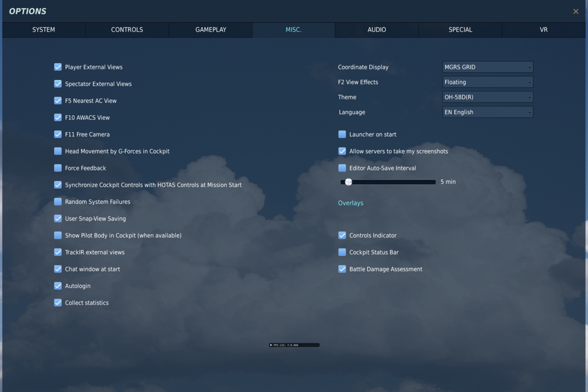Switch to the SYSTEM tab

click(44, 29)
